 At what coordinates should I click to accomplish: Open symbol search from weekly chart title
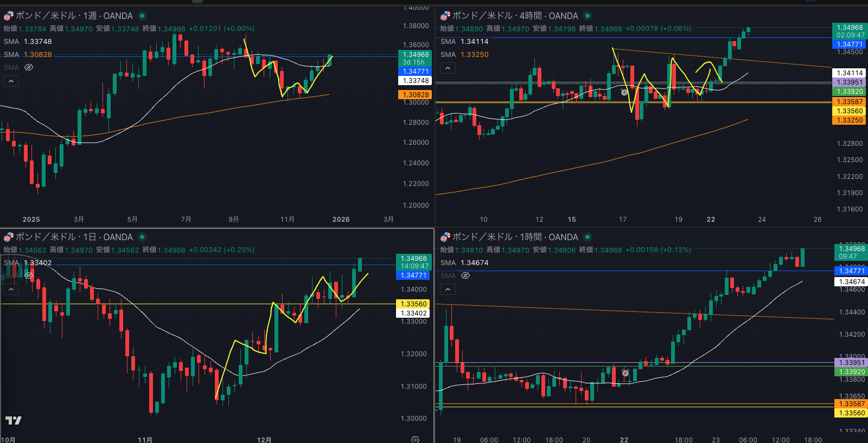coord(74,16)
